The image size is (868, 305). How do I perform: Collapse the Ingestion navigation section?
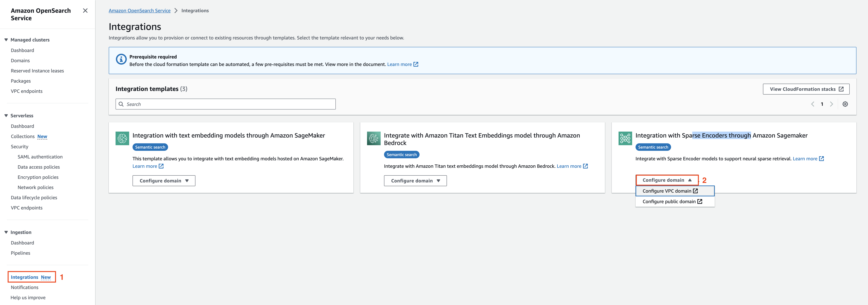6,232
